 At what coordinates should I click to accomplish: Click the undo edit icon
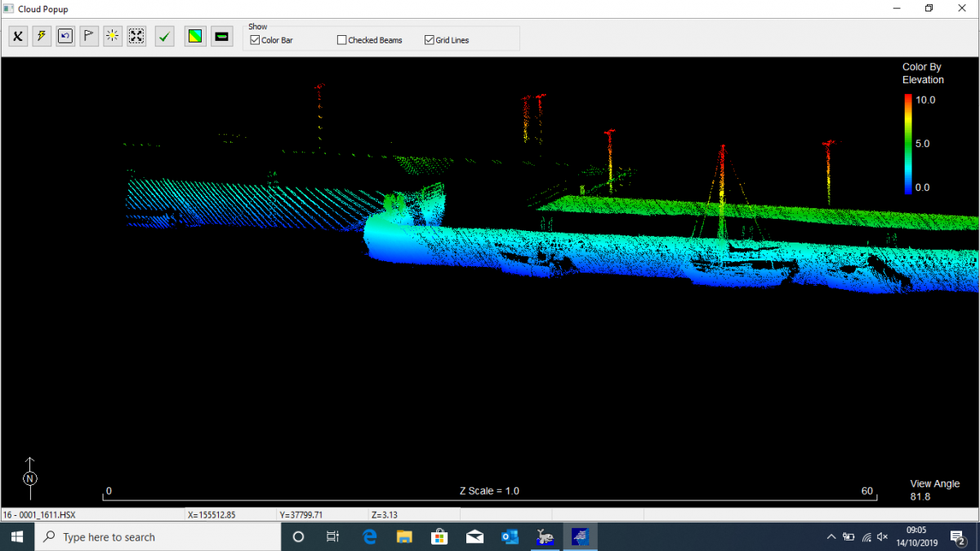click(65, 36)
